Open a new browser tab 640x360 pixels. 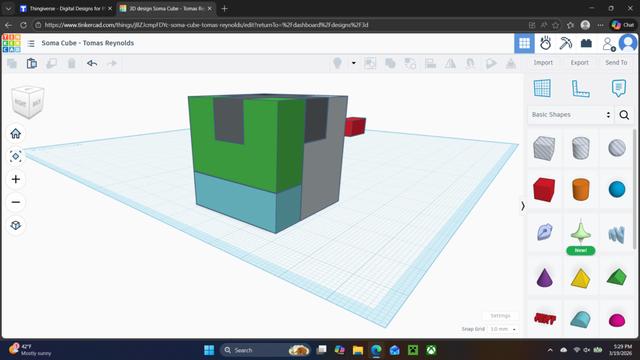click(x=224, y=9)
